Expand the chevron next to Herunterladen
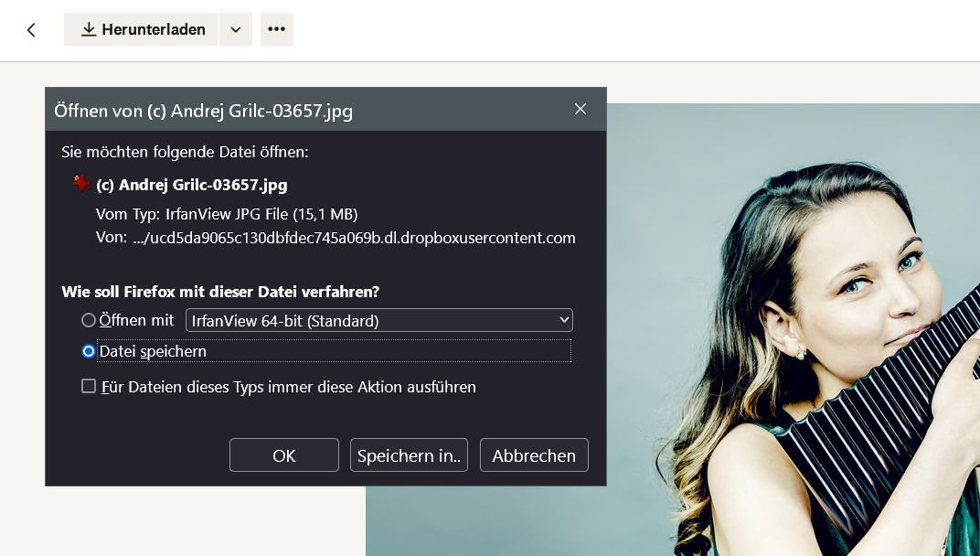 click(x=236, y=29)
